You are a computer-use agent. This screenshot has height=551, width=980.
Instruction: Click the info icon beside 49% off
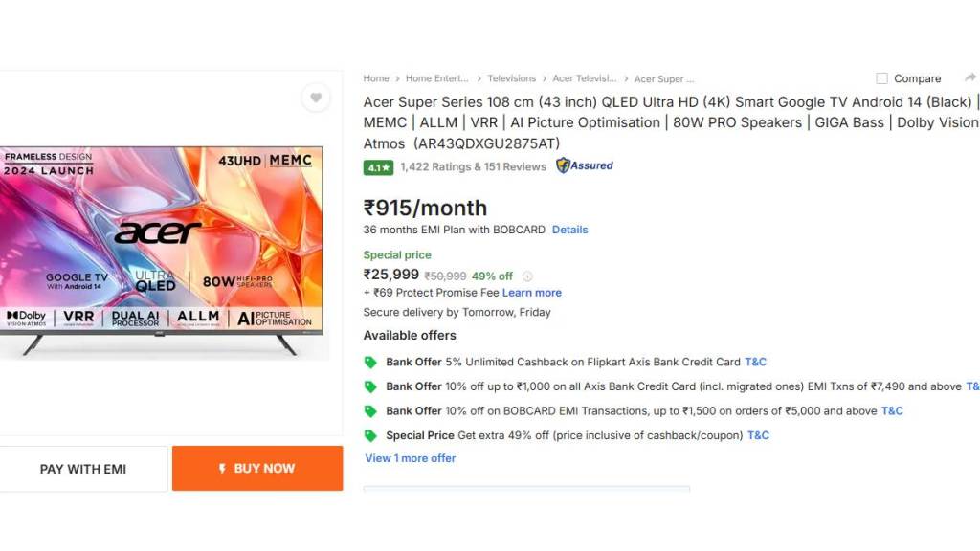click(x=527, y=276)
